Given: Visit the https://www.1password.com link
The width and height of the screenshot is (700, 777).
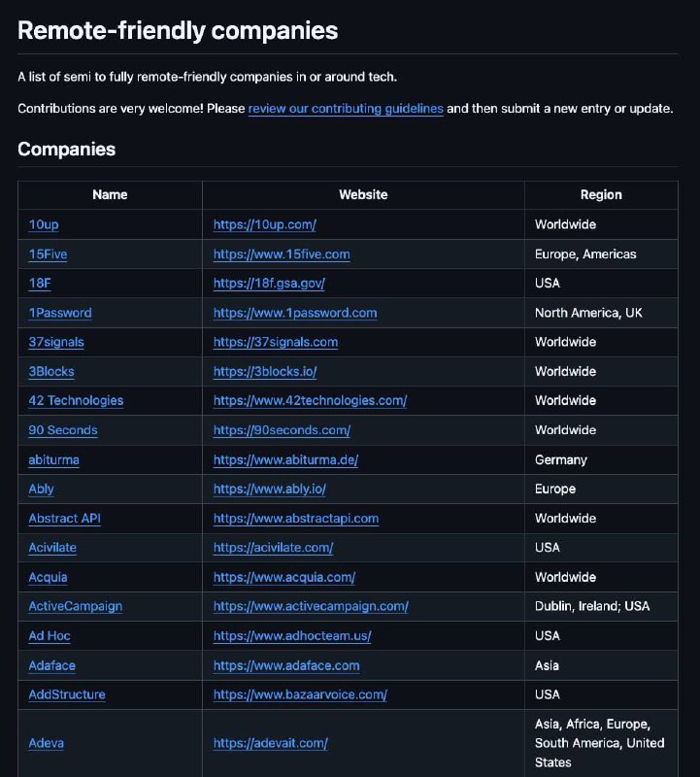Looking at the screenshot, I should [x=295, y=313].
